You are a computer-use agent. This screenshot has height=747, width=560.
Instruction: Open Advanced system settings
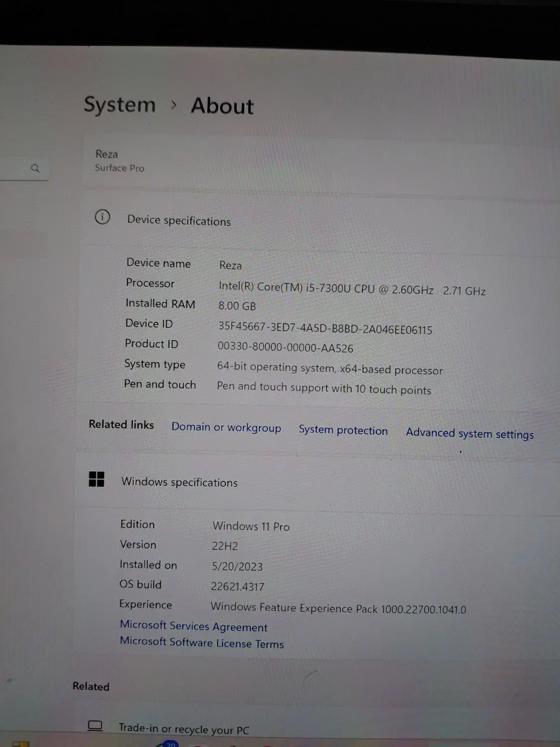click(x=469, y=433)
